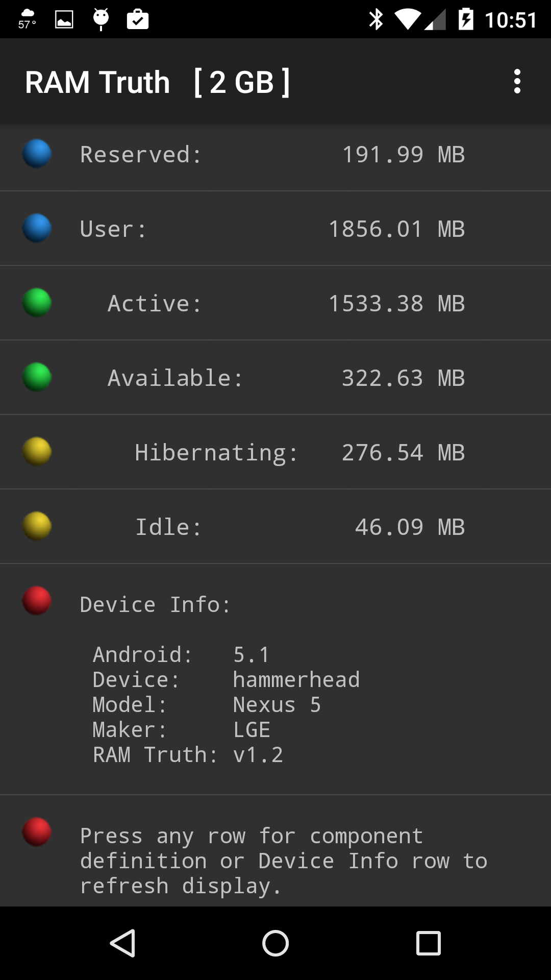Refresh display via Device Info label

click(x=155, y=605)
